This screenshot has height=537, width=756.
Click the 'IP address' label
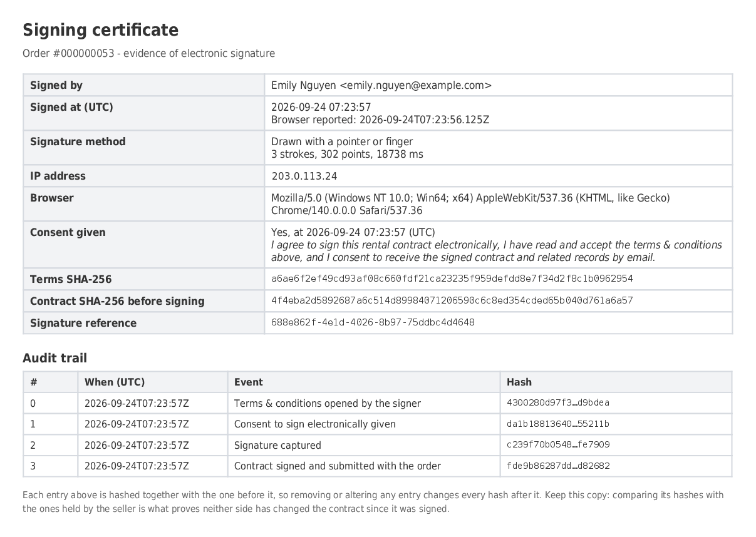click(x=58, y=176)
